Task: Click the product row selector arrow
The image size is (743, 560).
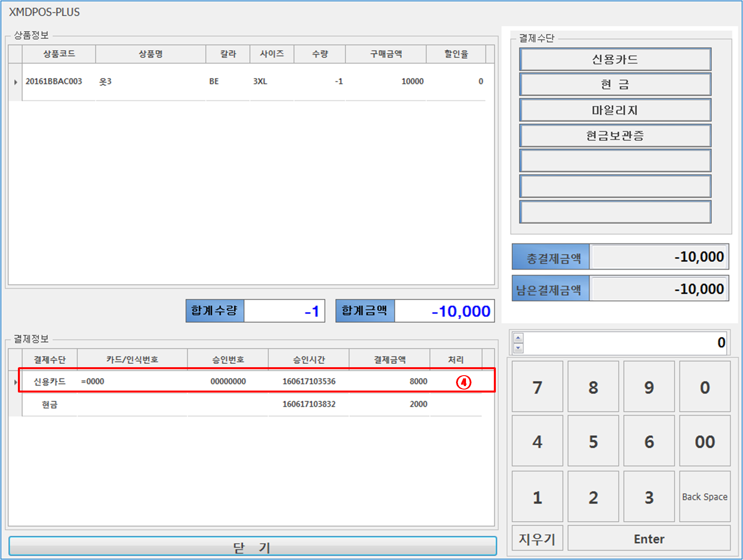Action: point(15,82)
